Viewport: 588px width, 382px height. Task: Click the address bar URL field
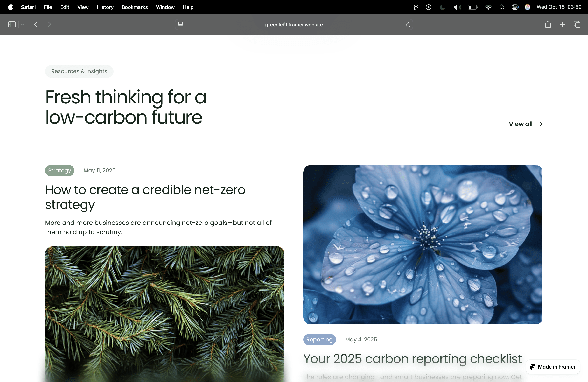tap(294, 25)
